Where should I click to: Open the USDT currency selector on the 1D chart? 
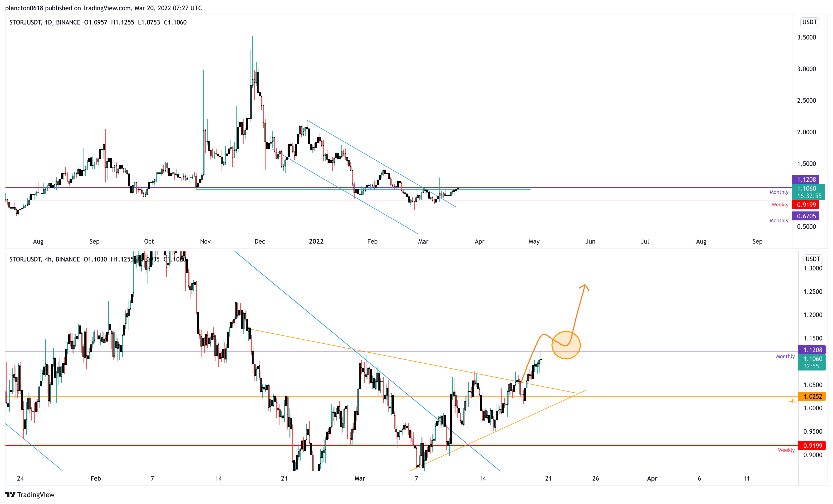pyautogui.click(x=810, y=22)
